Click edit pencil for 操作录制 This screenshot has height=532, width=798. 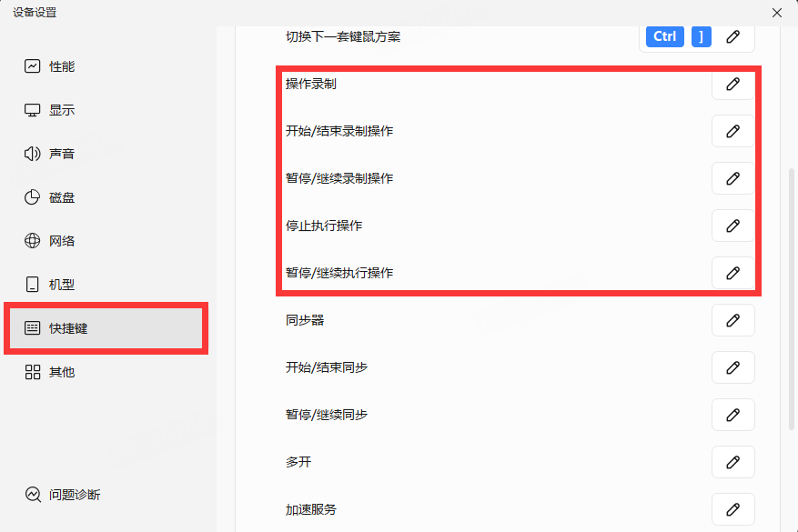coord(732,84)
